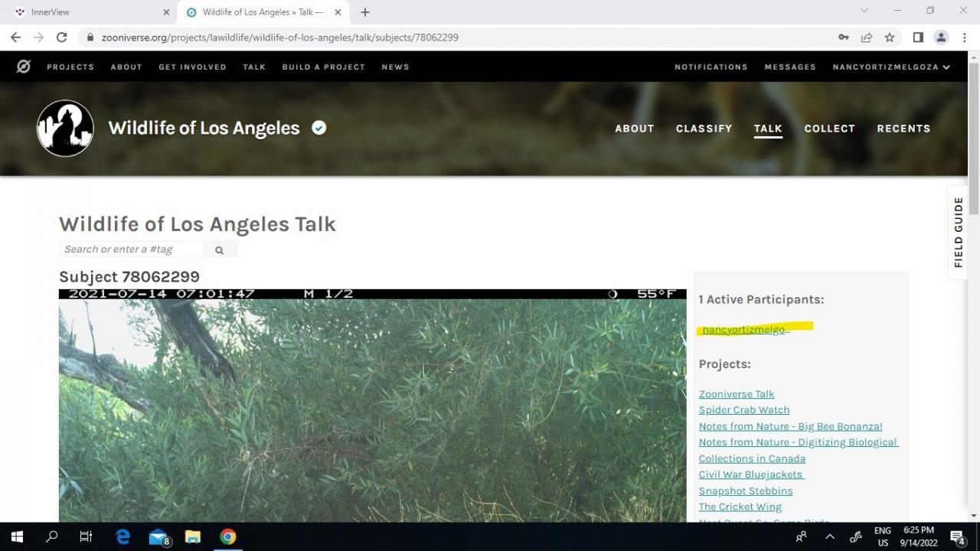Open Task View on taskbar
This screenshot has height=551, width=980.
pyautogui.click(x=86, y=536)
